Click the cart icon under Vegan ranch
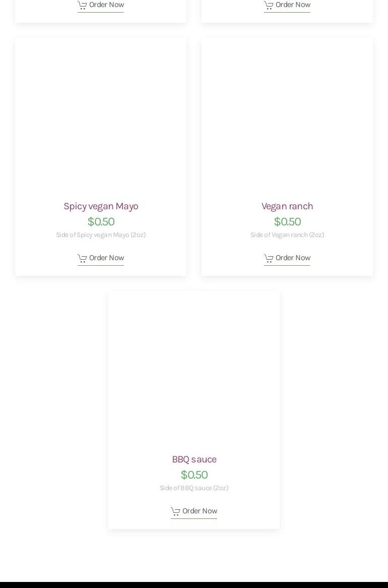Image resolution: width=388 pixels, height=588 pixels. 269,258
